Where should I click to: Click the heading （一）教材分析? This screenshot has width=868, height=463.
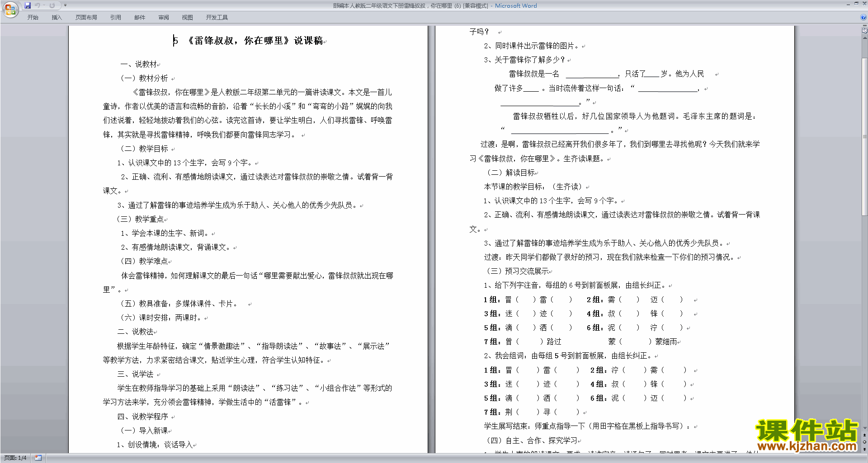coord(142,78)
